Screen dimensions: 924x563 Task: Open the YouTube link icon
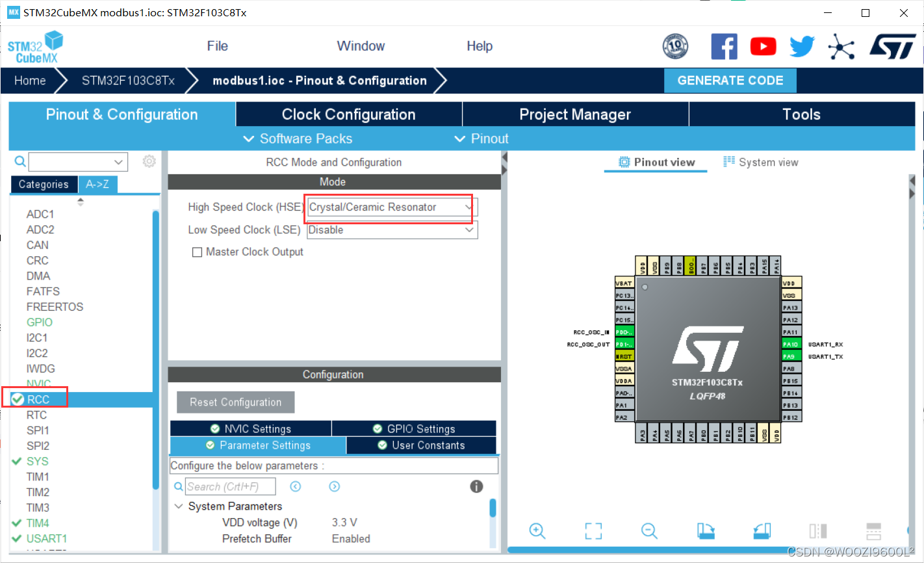(x=763, y=47)
